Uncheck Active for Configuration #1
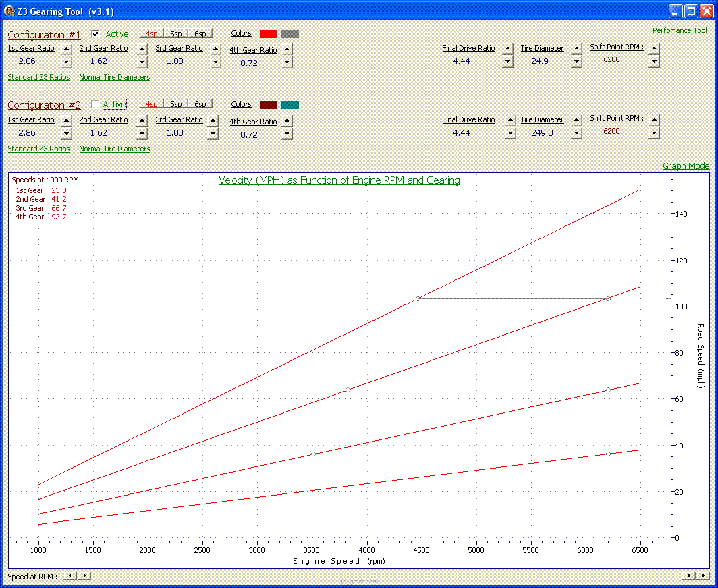The height and width of the screenshot is (588, 718). click(x=95, y=34)
